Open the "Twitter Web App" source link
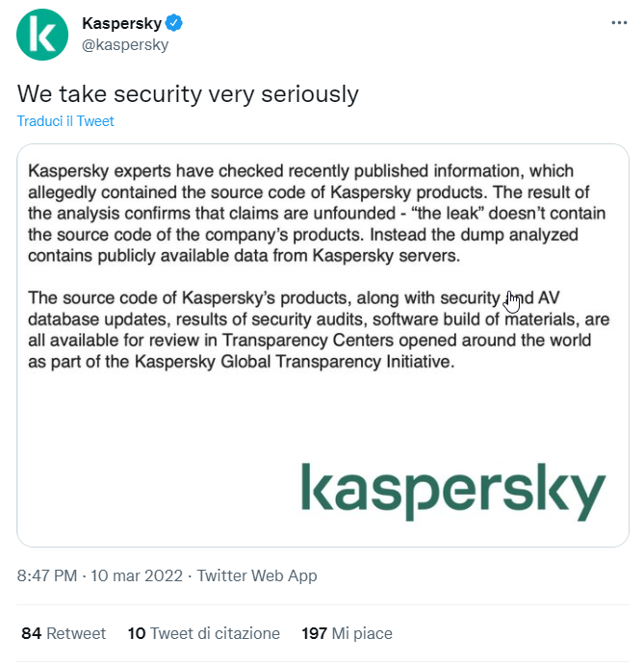This screenshot has width=644, height=664. (x=257, y=576)
